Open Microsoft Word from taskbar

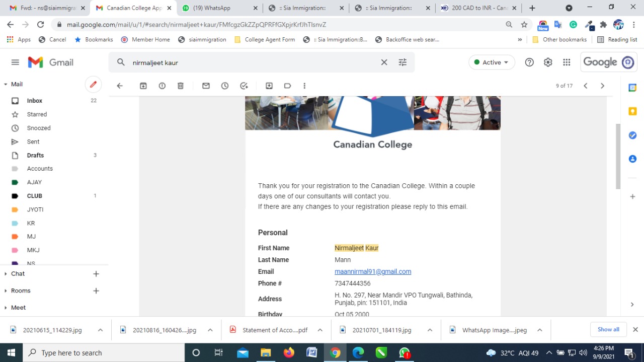(311, 352)
